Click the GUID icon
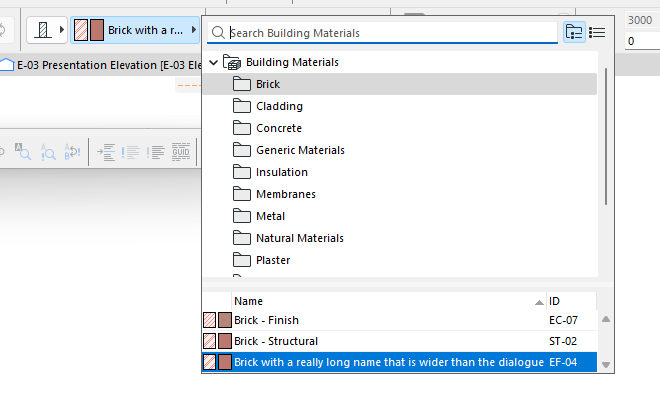 pos(181,152)
